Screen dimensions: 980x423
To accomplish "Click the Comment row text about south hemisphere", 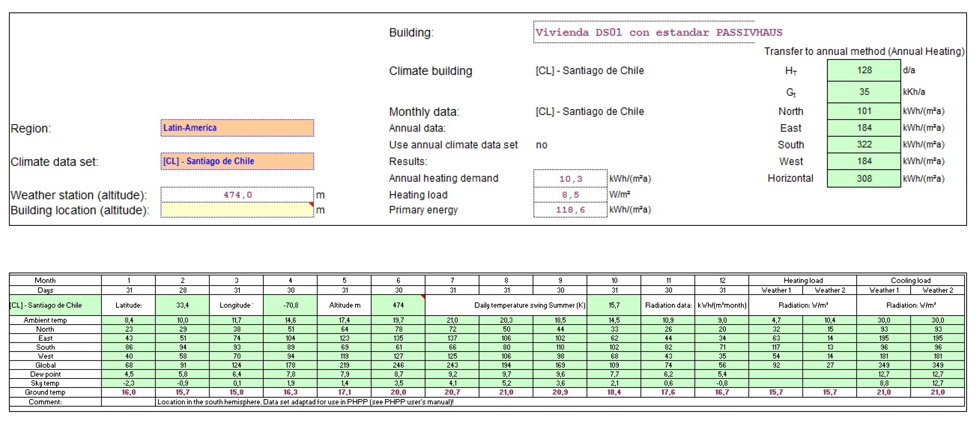I will [x=305, y=402].
